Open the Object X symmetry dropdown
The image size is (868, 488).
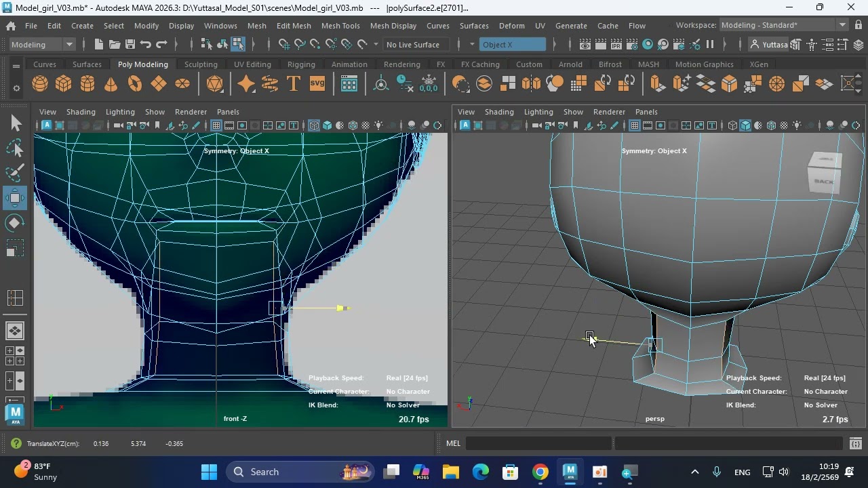click(x=513, y=45)
